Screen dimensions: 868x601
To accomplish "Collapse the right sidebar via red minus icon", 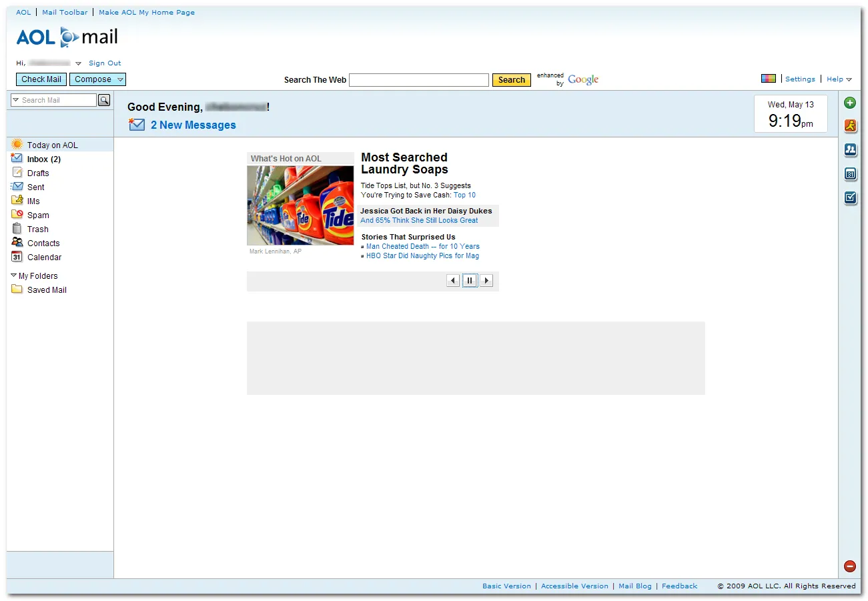I will pos(850,566).
